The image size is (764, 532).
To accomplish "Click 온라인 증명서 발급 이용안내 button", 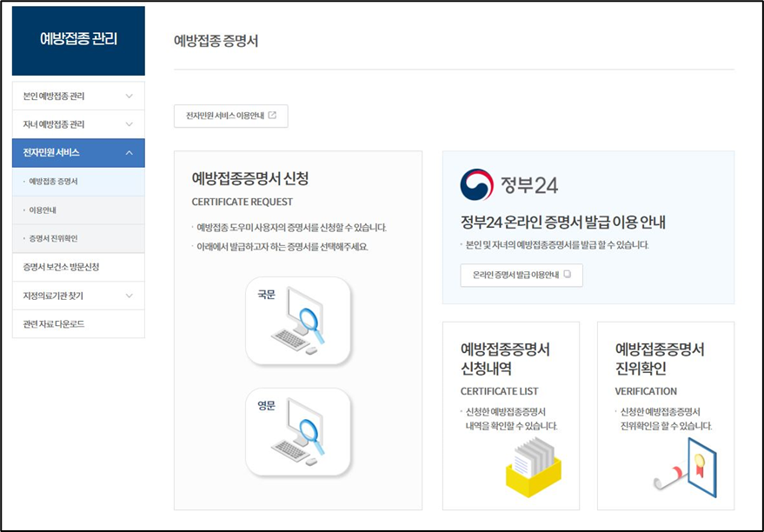I will click(522, 276).
